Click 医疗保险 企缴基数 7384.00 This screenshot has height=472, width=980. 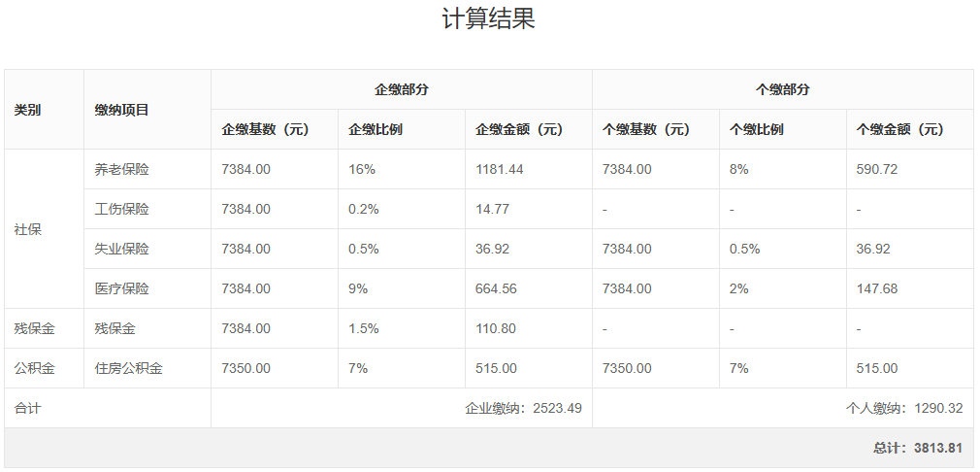tap(245, 288)
